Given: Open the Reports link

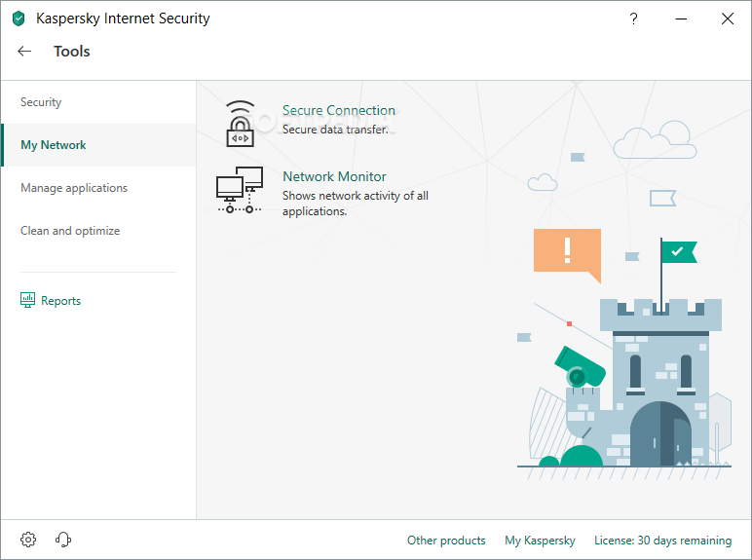Looking at the screenshot, I should (x=61, y=301).
